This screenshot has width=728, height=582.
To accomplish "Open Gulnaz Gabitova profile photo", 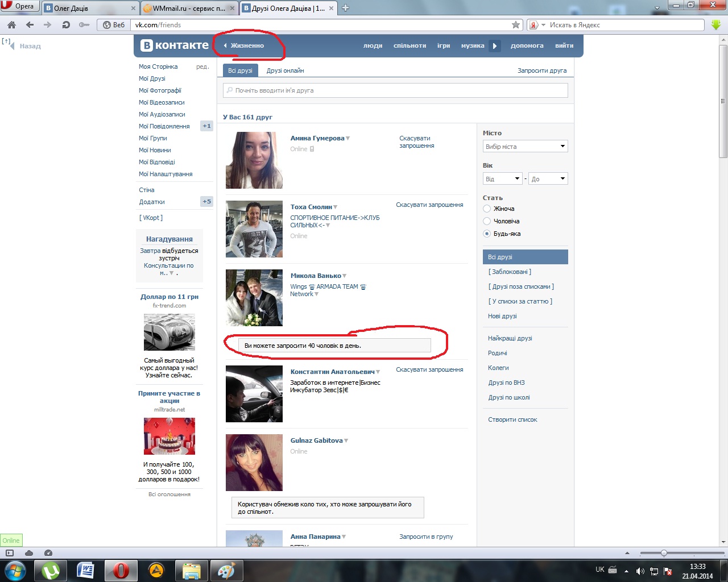I will (x=254, y=463).
